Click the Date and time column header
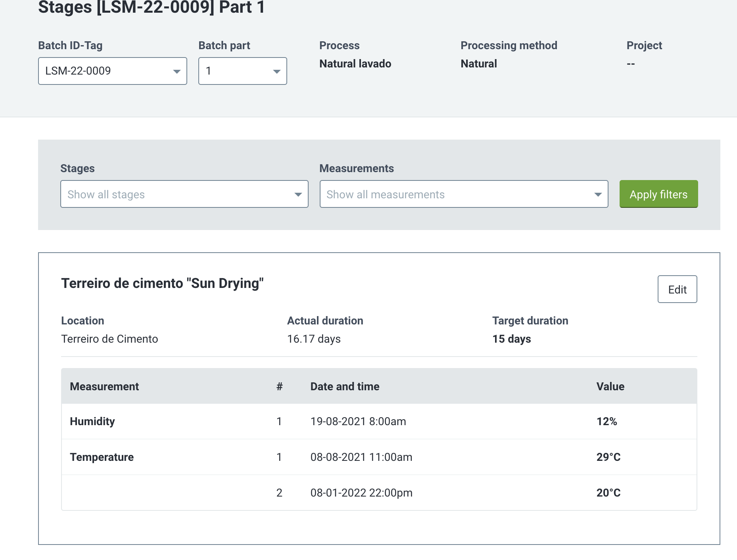This screenshot has width=737, height=560. coord(345,386)
